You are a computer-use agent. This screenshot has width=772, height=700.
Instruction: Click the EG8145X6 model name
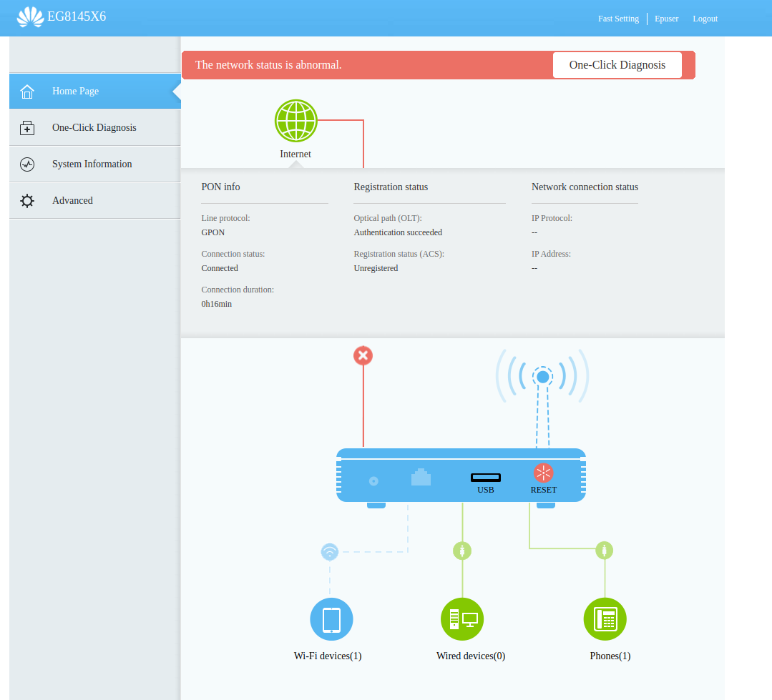[77, 16]
